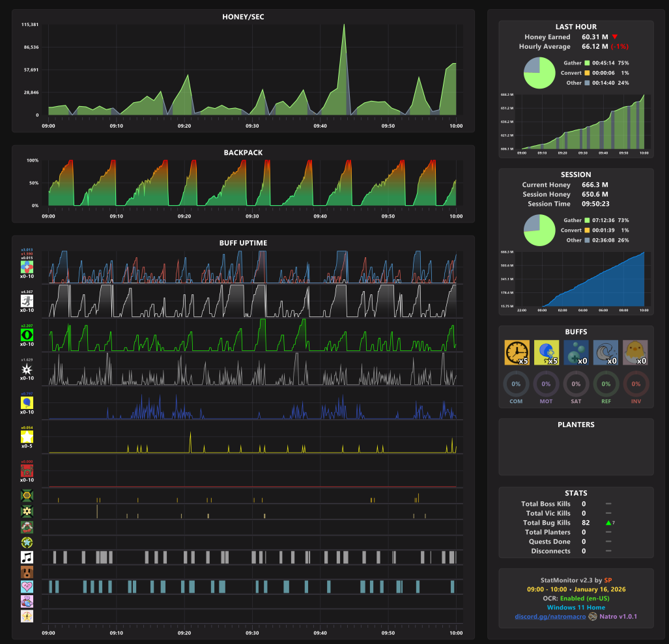Select 'Enabled (en-US)' OCR status text
This screenshot has height=644, width=669.
(584, 599)
